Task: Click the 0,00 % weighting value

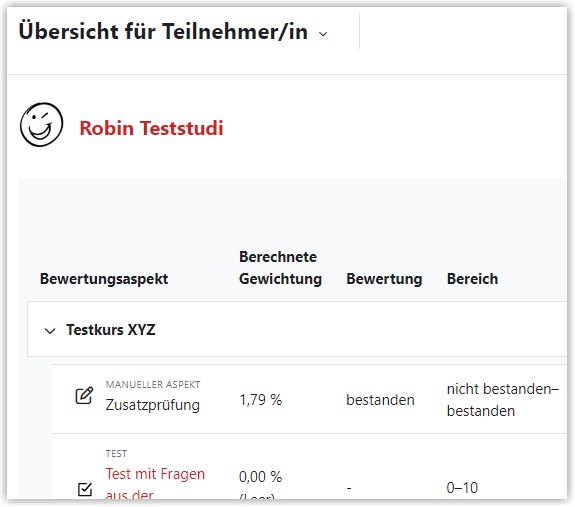Action: click(x=261, y=477)
